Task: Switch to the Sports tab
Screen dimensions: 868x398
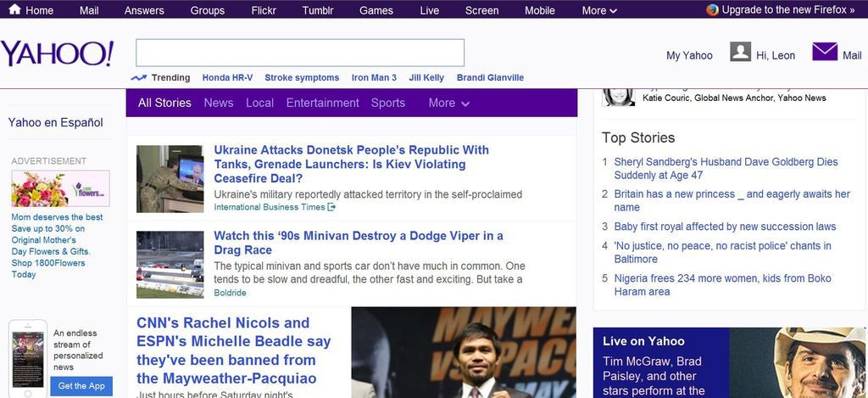Action: pyautogui.click(x=388, y=103)
